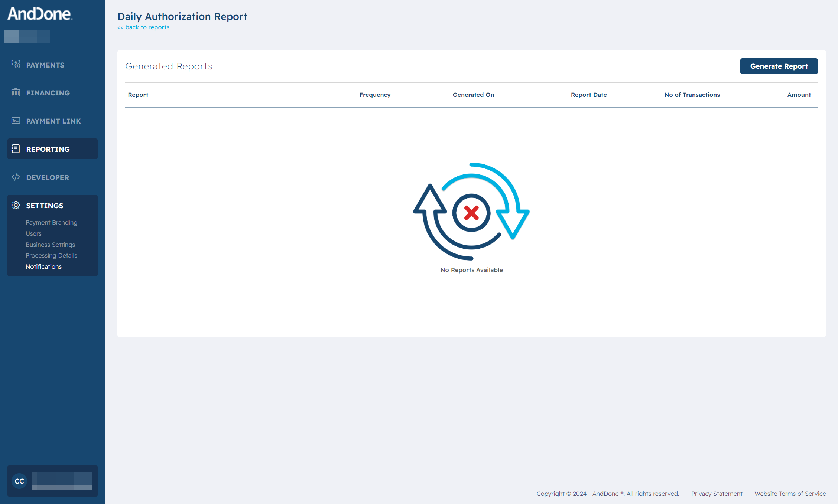The height and width of the screenshot is (504, 838).
Task: Select Business Settings submenu item
Action: coord(50,245)
